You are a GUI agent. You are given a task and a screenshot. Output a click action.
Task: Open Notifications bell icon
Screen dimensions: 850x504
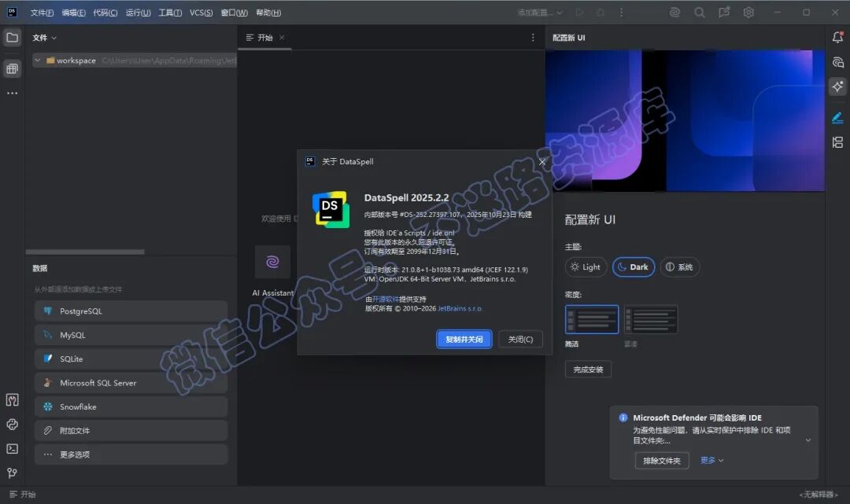[837, 38]
